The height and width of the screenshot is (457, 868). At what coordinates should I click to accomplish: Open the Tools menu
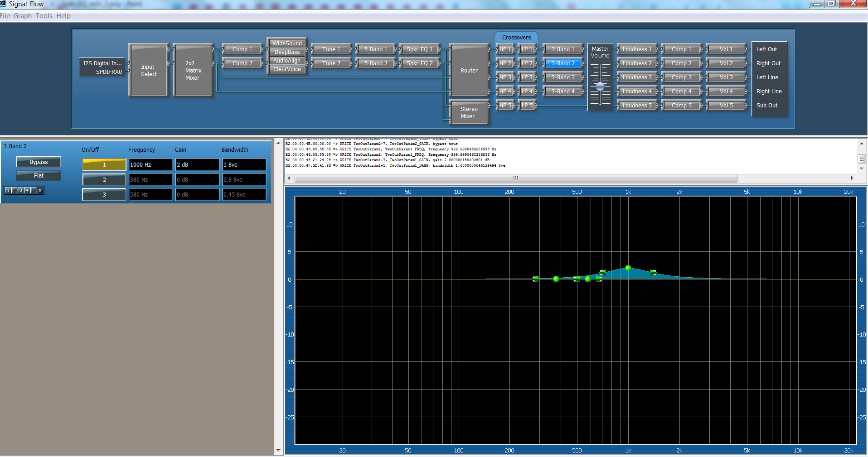44,16
